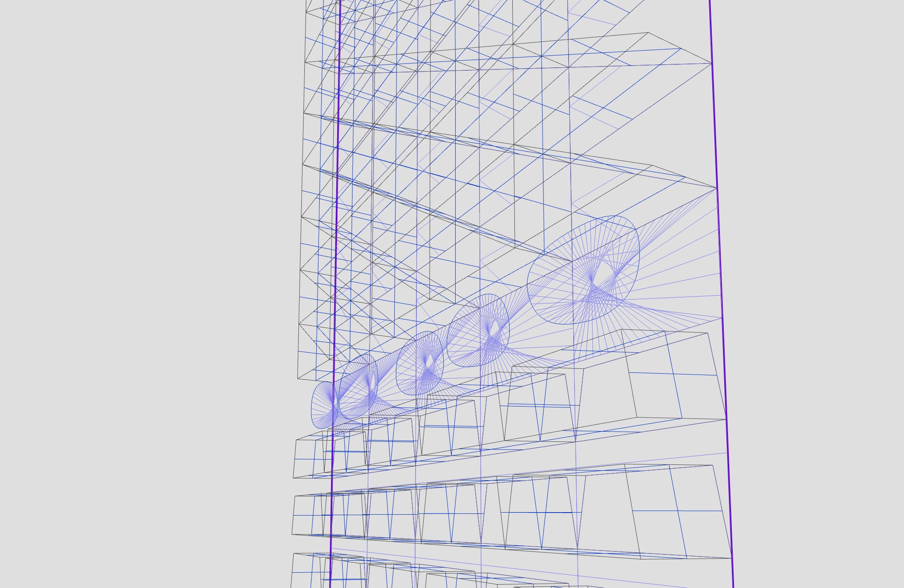The width and height of the screenshot is (904, 588).
Task: Click the second-largest circular wireframe shape
Action: 478,330
